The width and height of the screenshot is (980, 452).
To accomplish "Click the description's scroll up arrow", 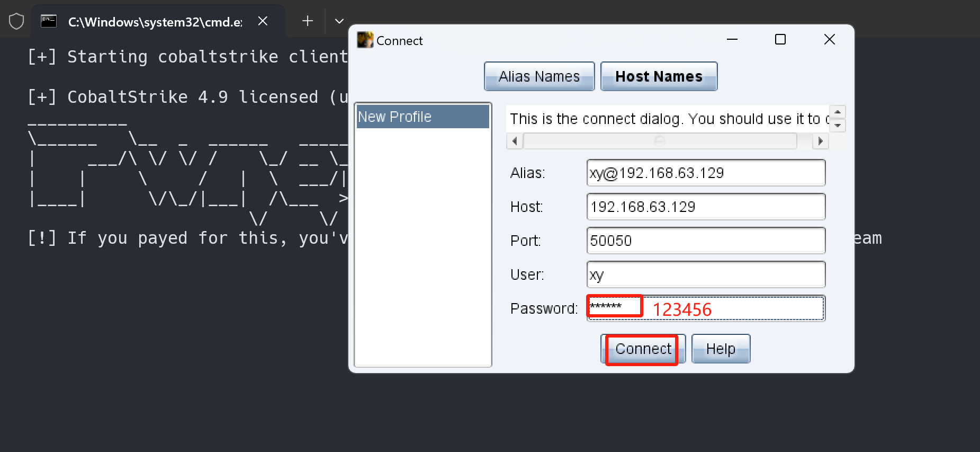I will pos(838,112).
